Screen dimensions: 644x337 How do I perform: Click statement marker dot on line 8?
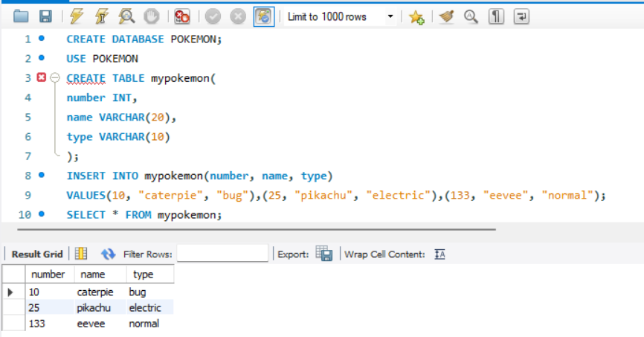pos(42,175)
